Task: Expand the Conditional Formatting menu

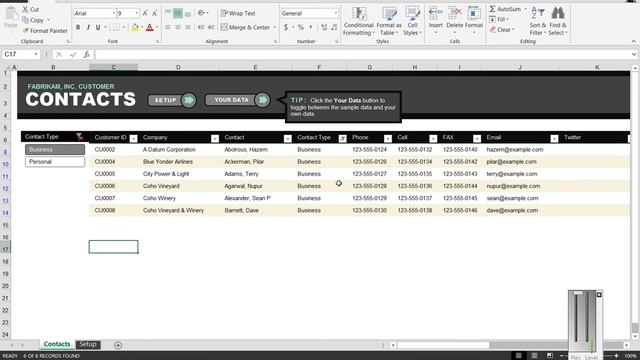Action: pos(359,22)
